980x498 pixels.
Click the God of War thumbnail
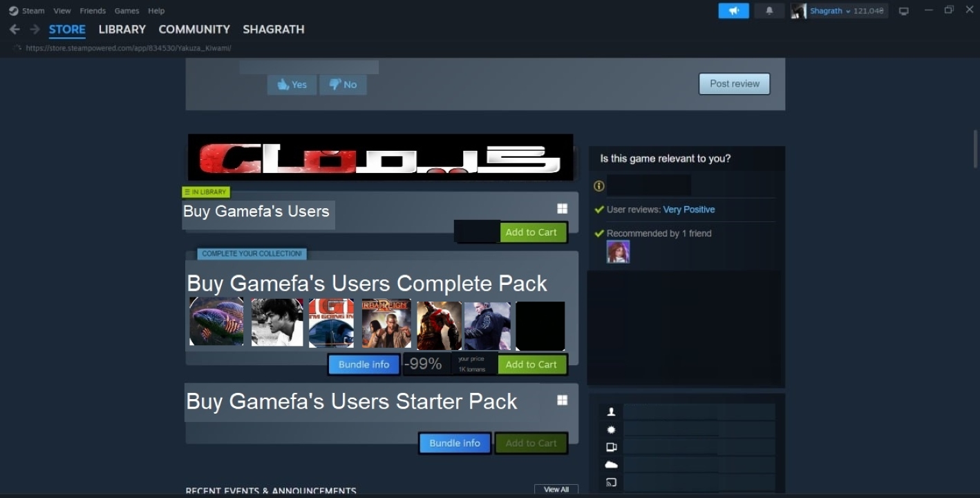439,325
